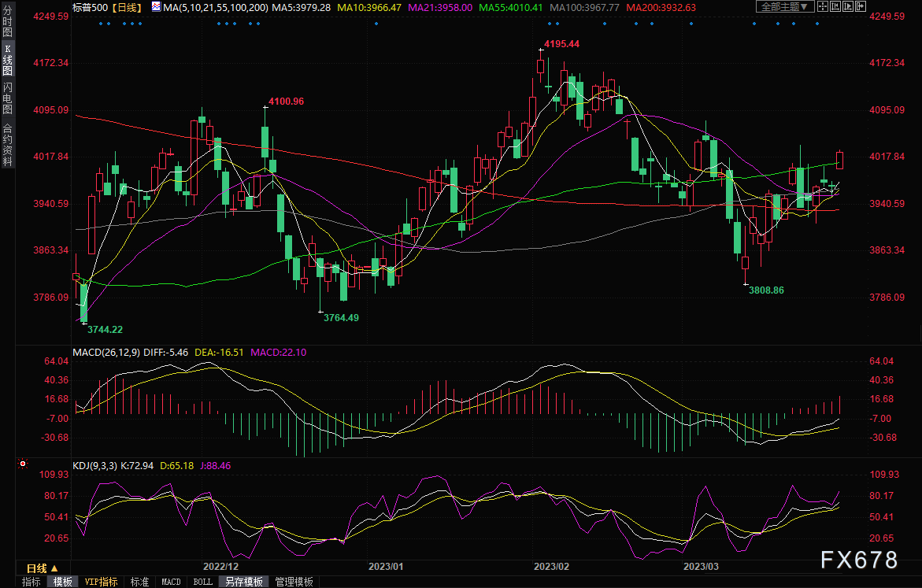This screenshot has width=922, height=588.
Task: Click the KDJ indicator marker icon
Action: pos(23,465)
